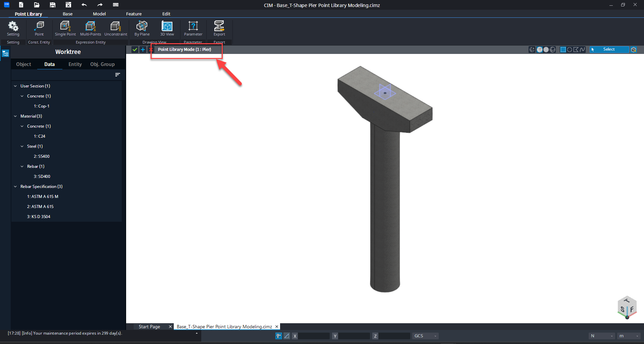Screen dimensions: 644x344
Task: Toggle the point snap icon in status bar
Action: click(279, 336)
